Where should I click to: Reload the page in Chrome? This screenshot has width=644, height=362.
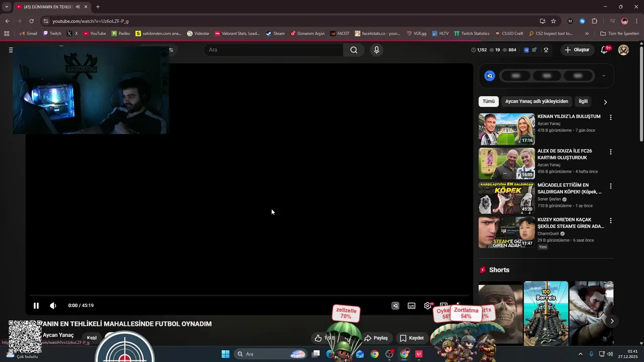pyautogui.click(x=31, y=21)
